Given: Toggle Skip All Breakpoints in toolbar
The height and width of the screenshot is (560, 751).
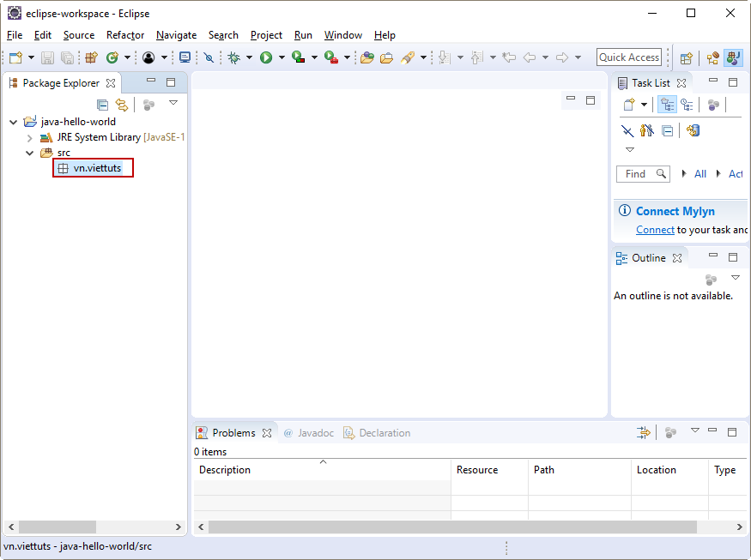Looking at the screenshot, I should click(x=209, y=58).
